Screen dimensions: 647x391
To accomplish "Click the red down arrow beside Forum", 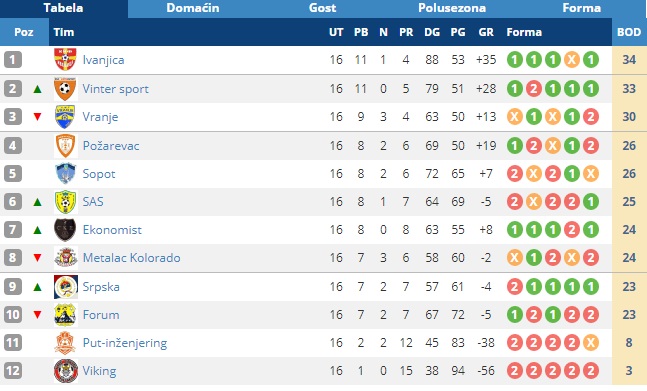I will [x=38, y=315].
